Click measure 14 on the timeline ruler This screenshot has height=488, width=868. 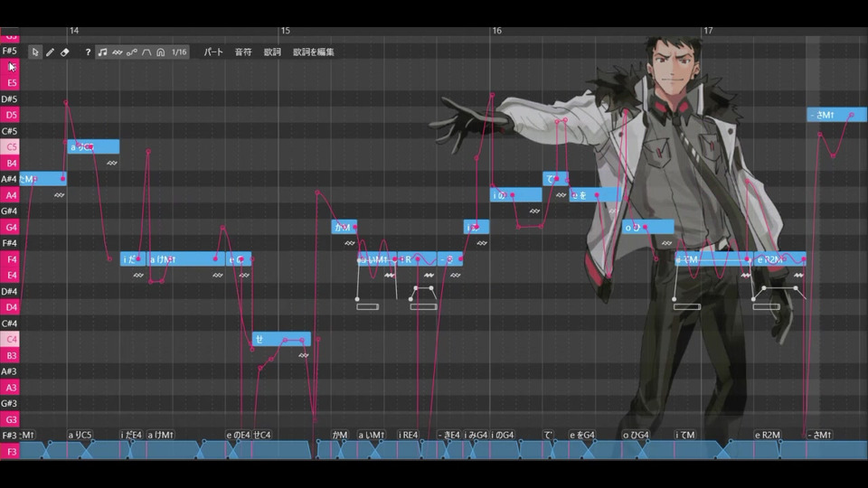(74, 31)
